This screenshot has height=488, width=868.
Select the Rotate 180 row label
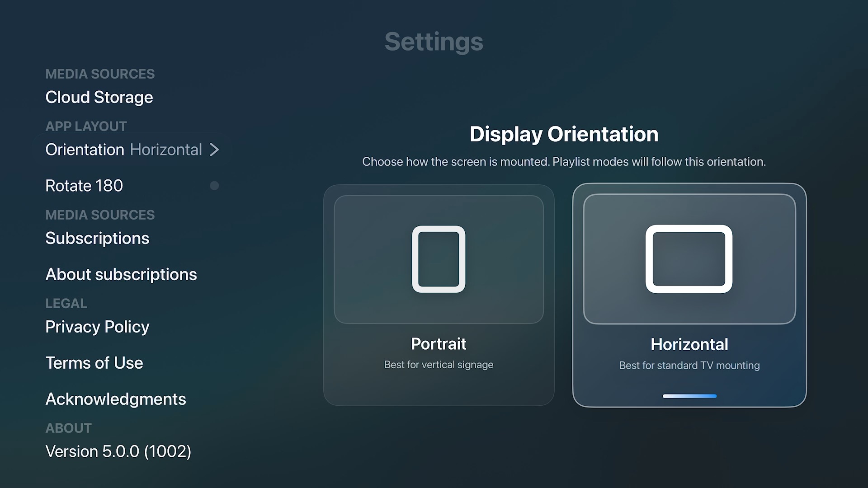pos(84,186)
